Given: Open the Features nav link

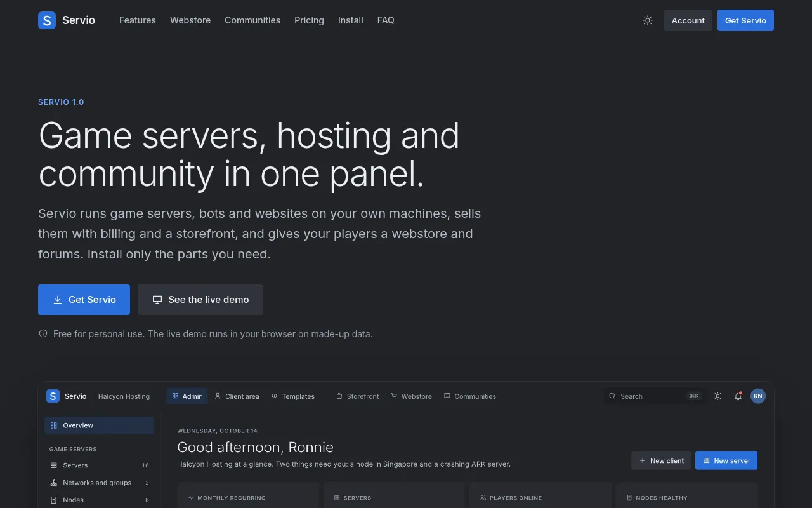Looking at the screenshot, I should [138, 20].
